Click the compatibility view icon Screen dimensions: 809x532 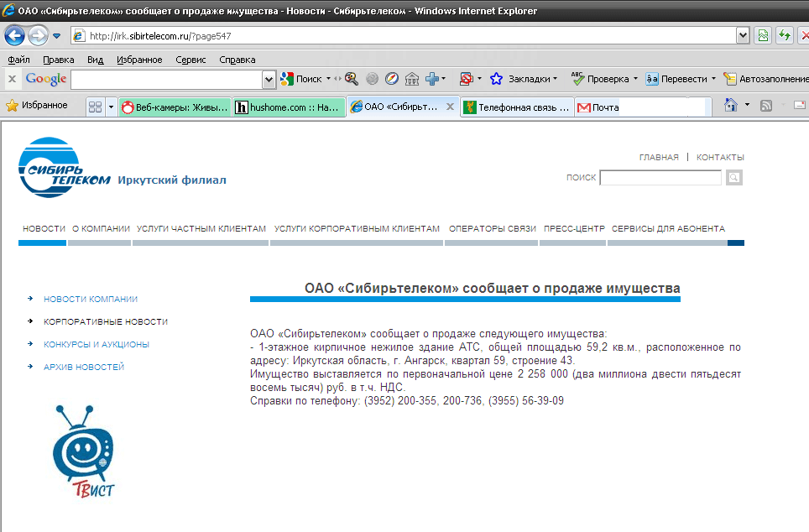point(763,35)
